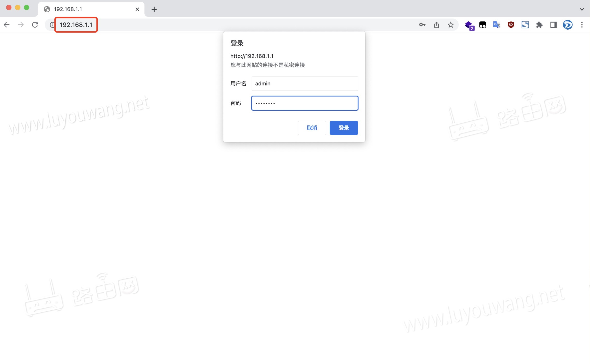Screen dimensions: 590x364
Task: Open the saved passwords key icon
Action: (422, 25)
